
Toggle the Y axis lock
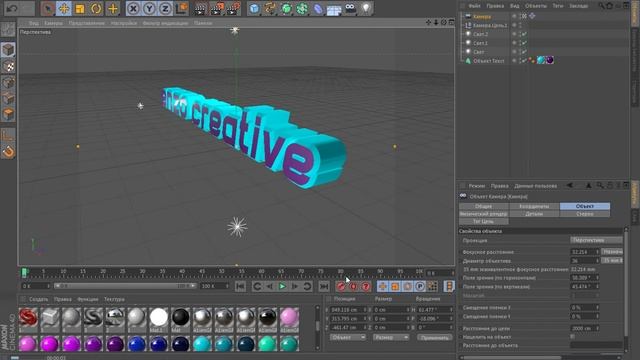point(149,9)
